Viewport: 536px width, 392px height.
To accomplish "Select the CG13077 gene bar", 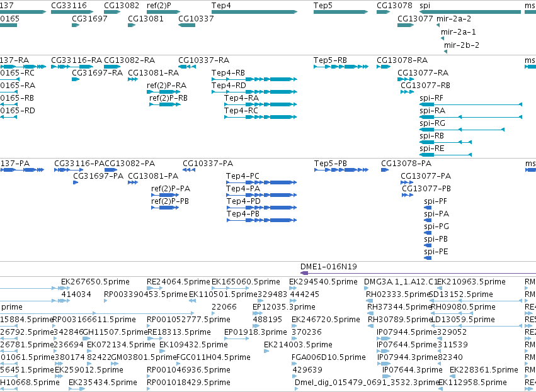I will click(x=406, y=25).
